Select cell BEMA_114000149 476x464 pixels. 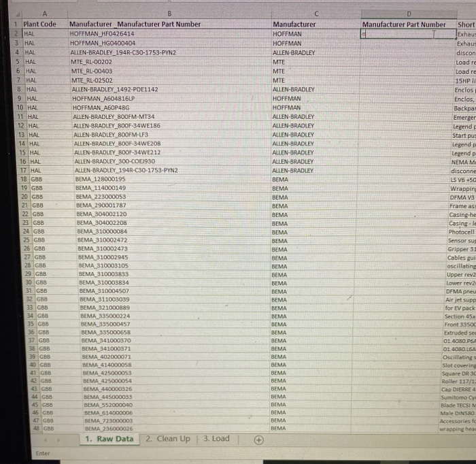click(173, 188)
